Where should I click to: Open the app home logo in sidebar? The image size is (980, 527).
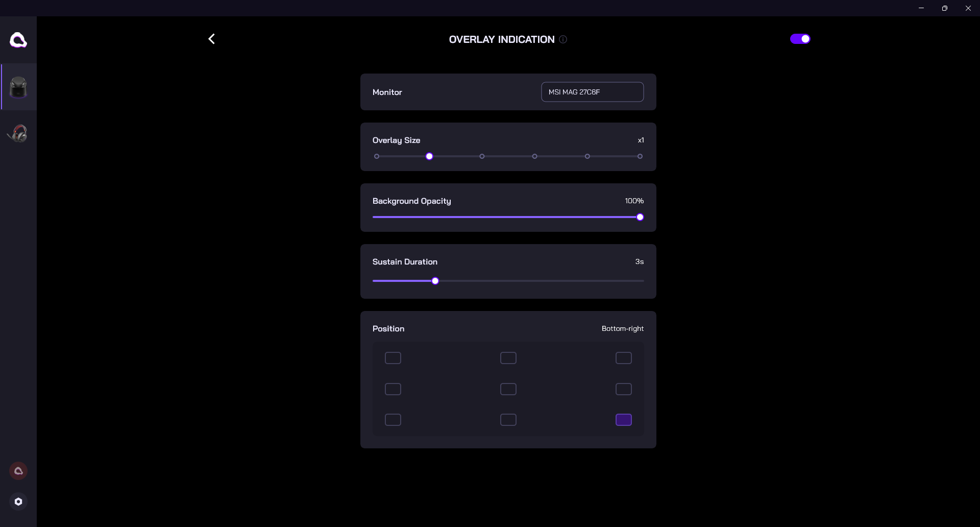tap(18, 40)
